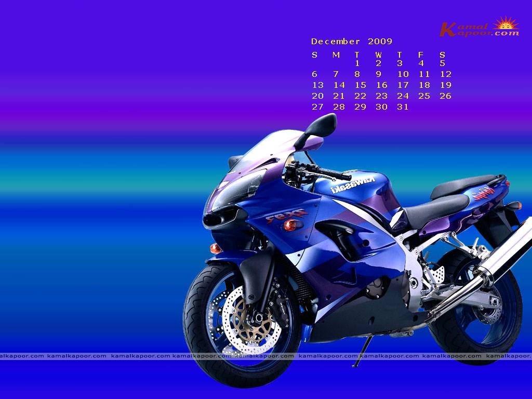Choose the 22nd in the calendar
532x399 pixels.
pos(361,96)
